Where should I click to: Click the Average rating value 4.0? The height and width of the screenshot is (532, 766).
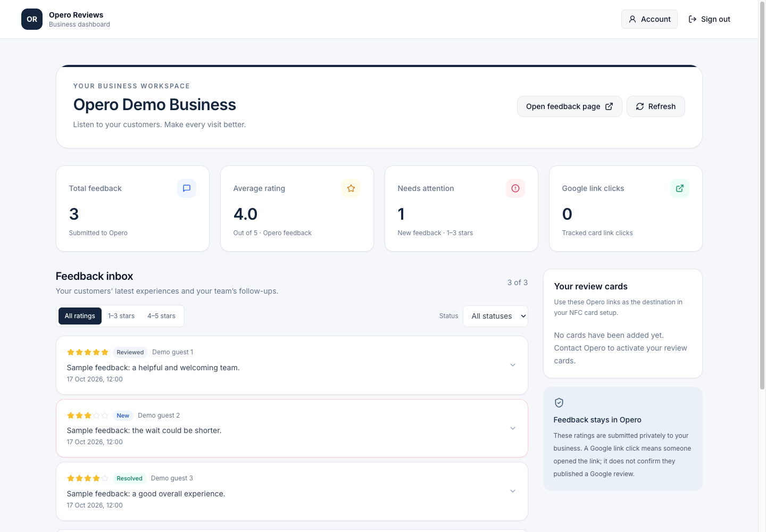point(245,214)
